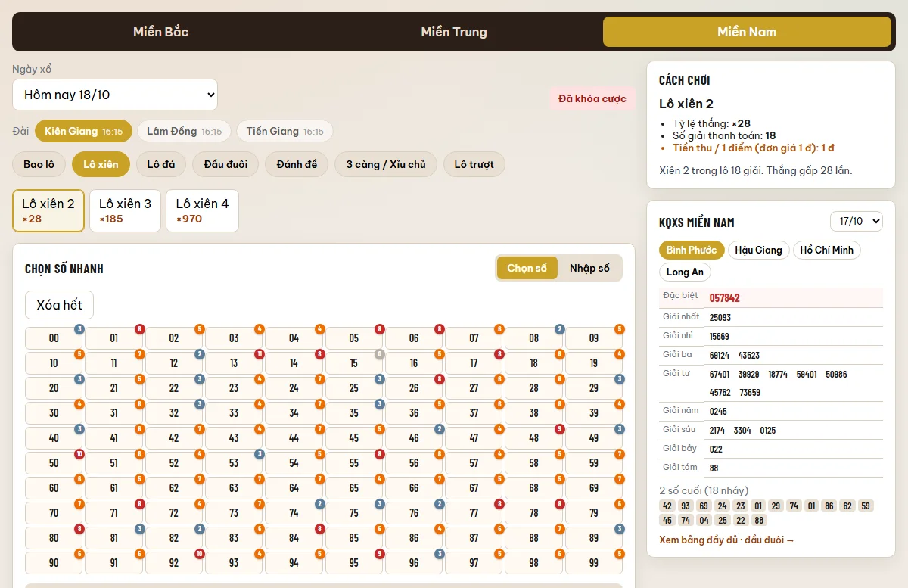Screen dimensions: 908x588
Task: Click the Đã khóa cược status badge
Action: click(592, 98)
